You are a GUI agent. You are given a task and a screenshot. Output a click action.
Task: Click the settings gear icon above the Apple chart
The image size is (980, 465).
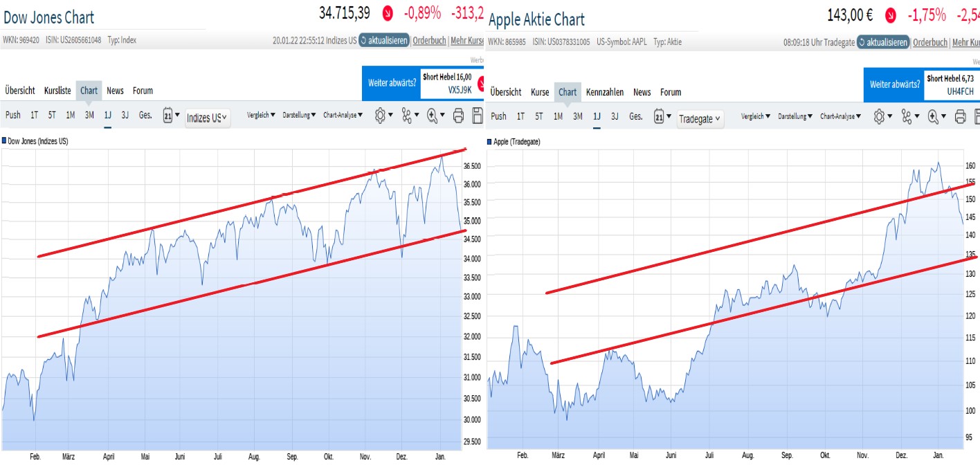pos(879,116)
